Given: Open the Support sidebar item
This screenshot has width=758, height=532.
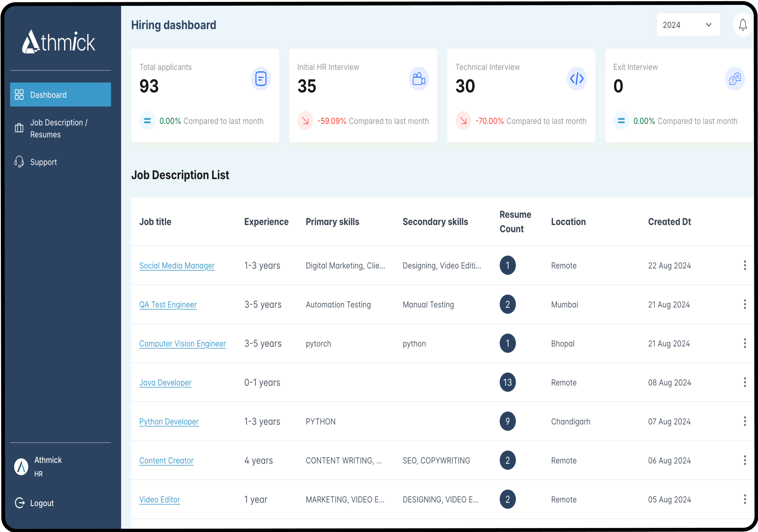Looking at the screenshot, I should 43,162.
